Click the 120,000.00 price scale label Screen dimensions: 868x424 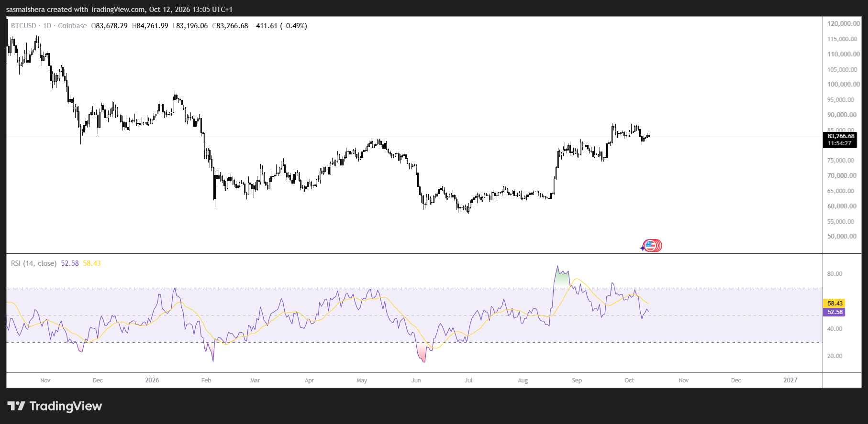[844, 23]
